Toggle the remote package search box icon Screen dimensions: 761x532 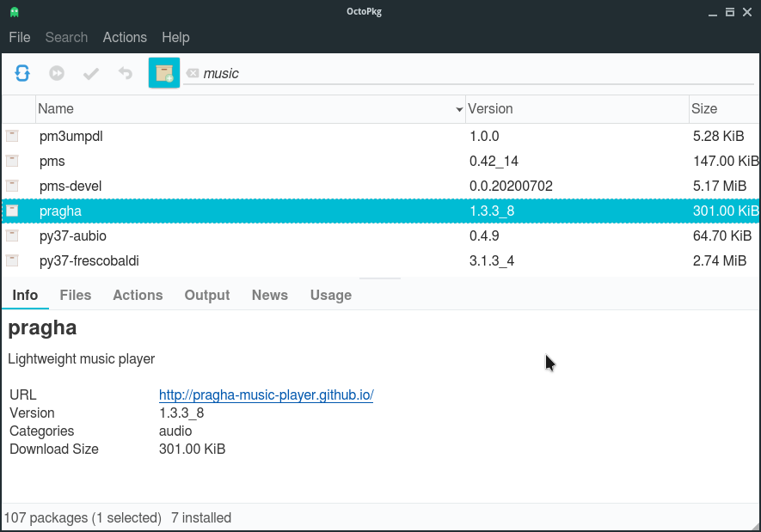(x=164, y=73)
